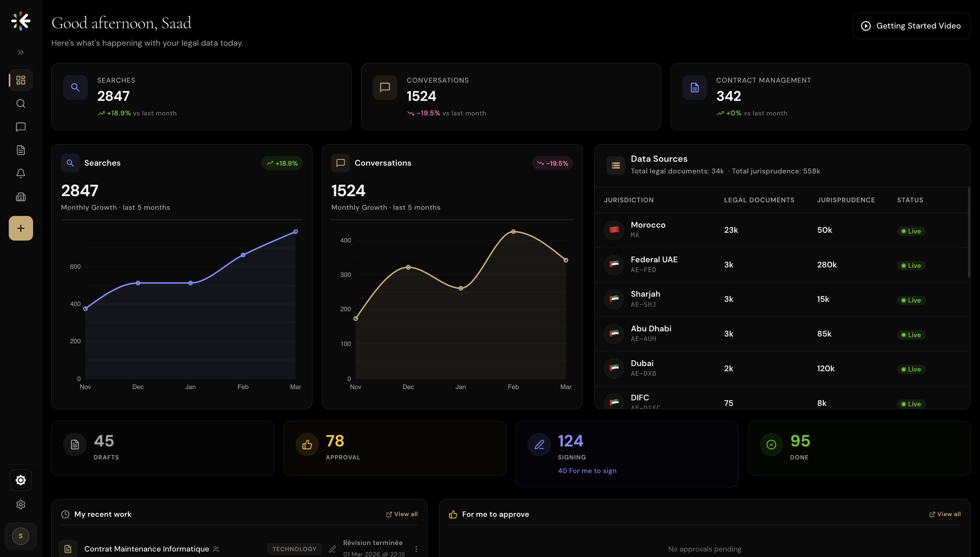Click the Mar data point on Searches chart
The width and height of the screenshot is (980, 557).
click(296, 232)
